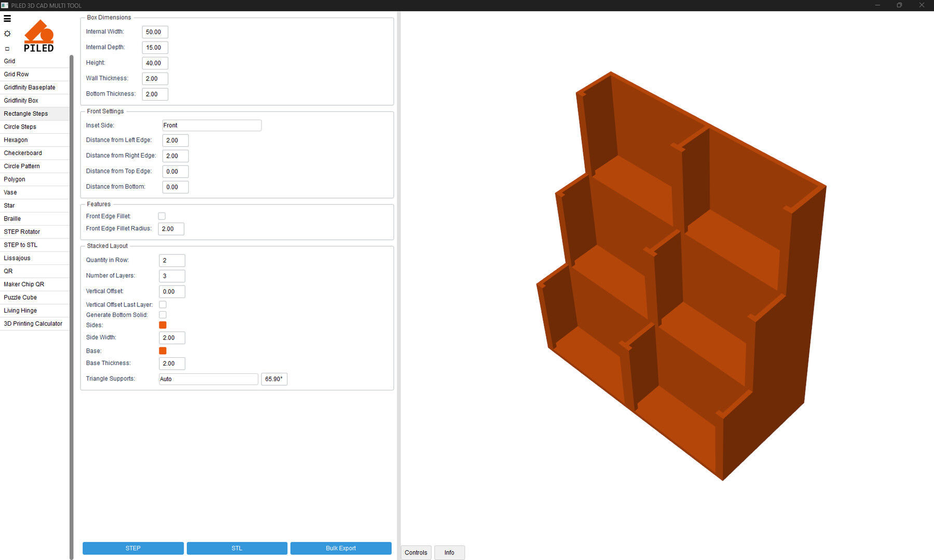The image size is (934, 560).
Task: Export the model as STEP
Action: pos(133,548)
